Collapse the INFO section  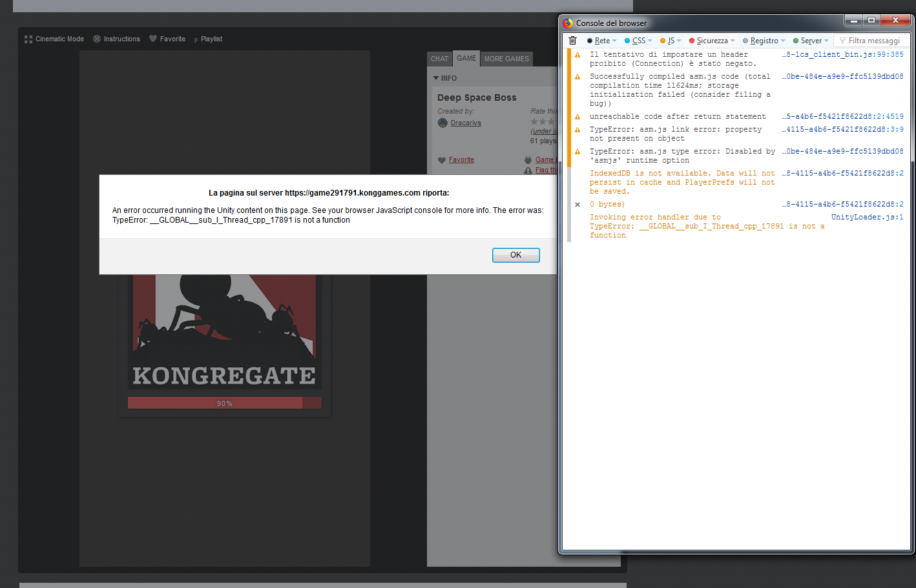tap(445, 78)
